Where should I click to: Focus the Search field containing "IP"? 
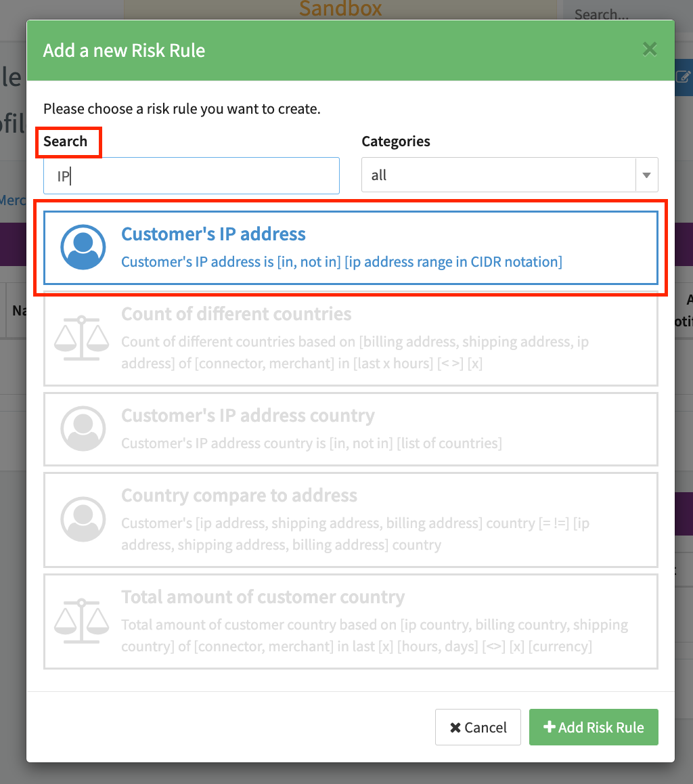tap(192, 176)
